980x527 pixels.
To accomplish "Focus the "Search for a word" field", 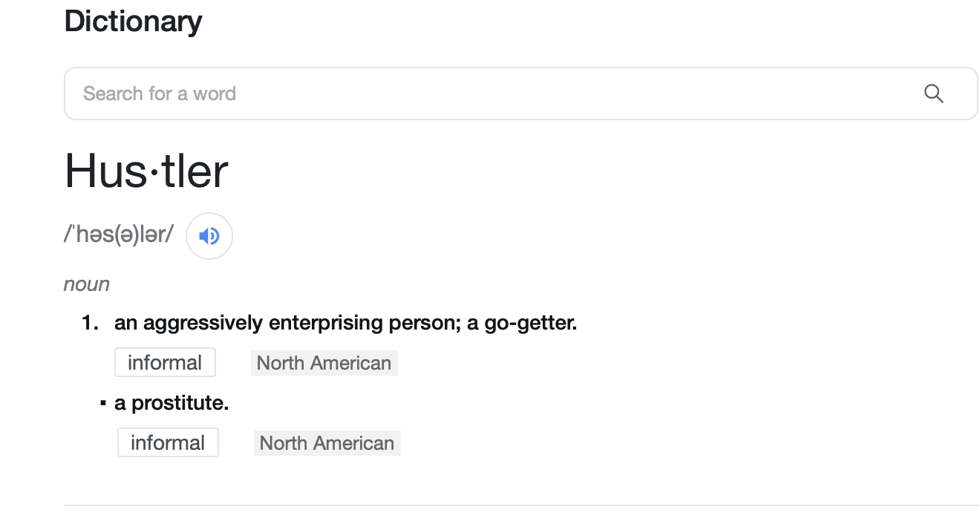I will click(490, 94).
